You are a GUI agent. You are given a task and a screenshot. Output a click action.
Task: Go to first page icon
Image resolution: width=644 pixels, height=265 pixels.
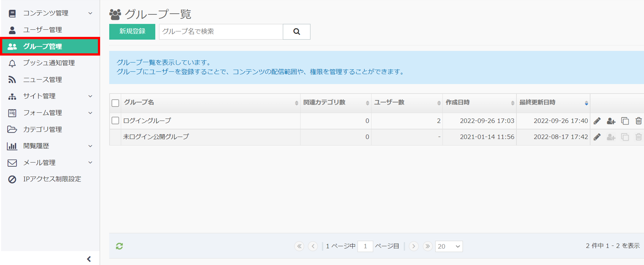(x=299, y=246)
